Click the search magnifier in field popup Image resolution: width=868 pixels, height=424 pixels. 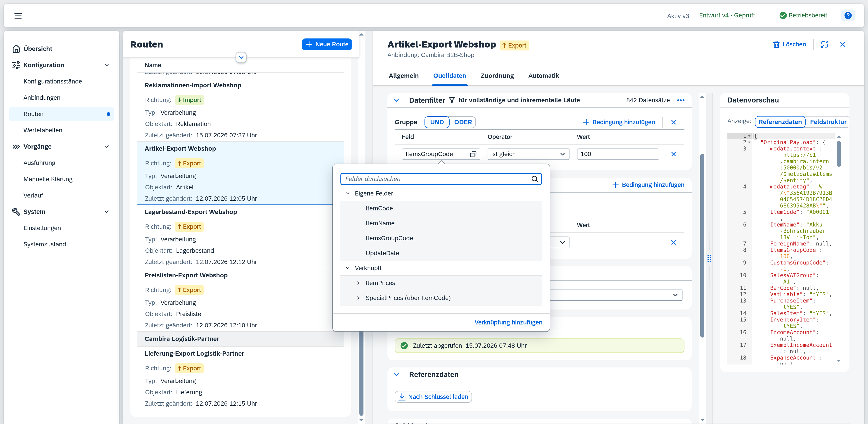pyautogui.click(x=534, y=179)
